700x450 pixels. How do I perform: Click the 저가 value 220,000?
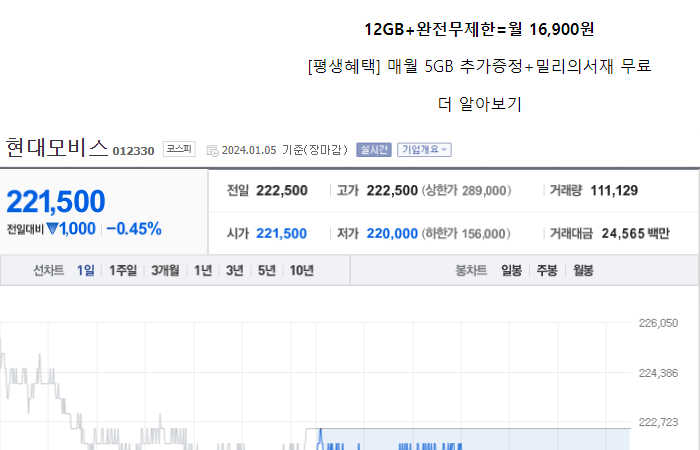coord(392,233)
